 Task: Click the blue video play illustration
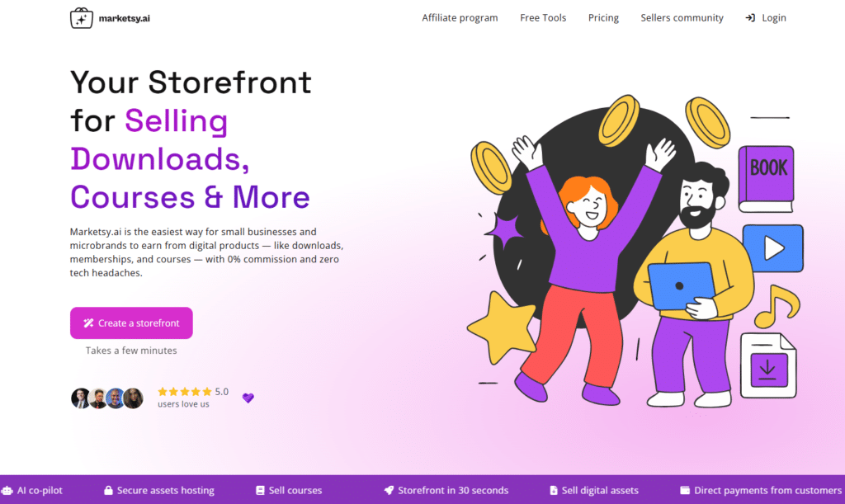click(772, 248)
